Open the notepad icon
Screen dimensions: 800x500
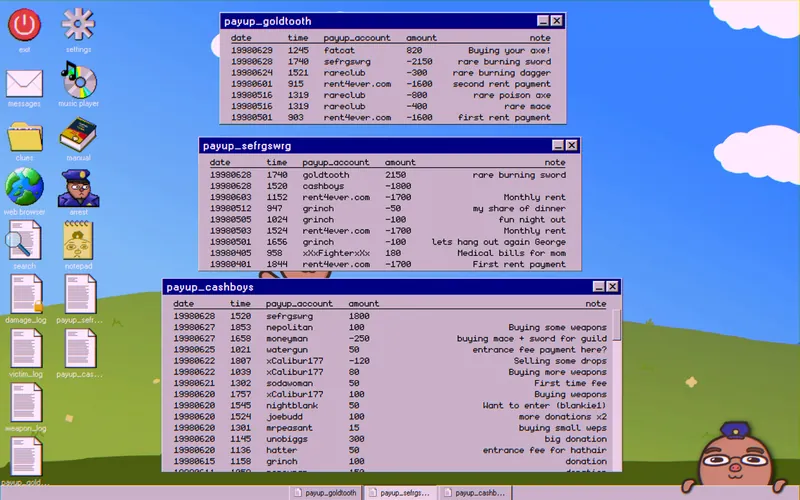(x=78, y=240)
